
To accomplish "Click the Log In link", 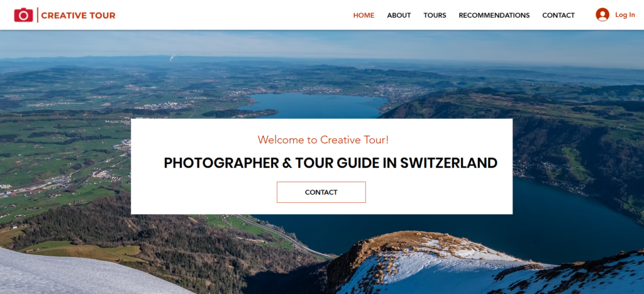I will tap(625, 14).
